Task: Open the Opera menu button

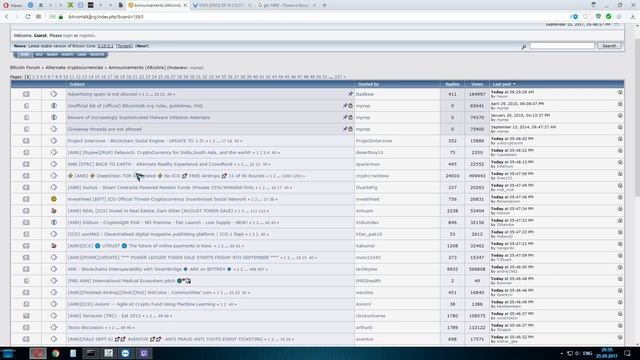Action: pyautogui.click(x=12, y=5)
